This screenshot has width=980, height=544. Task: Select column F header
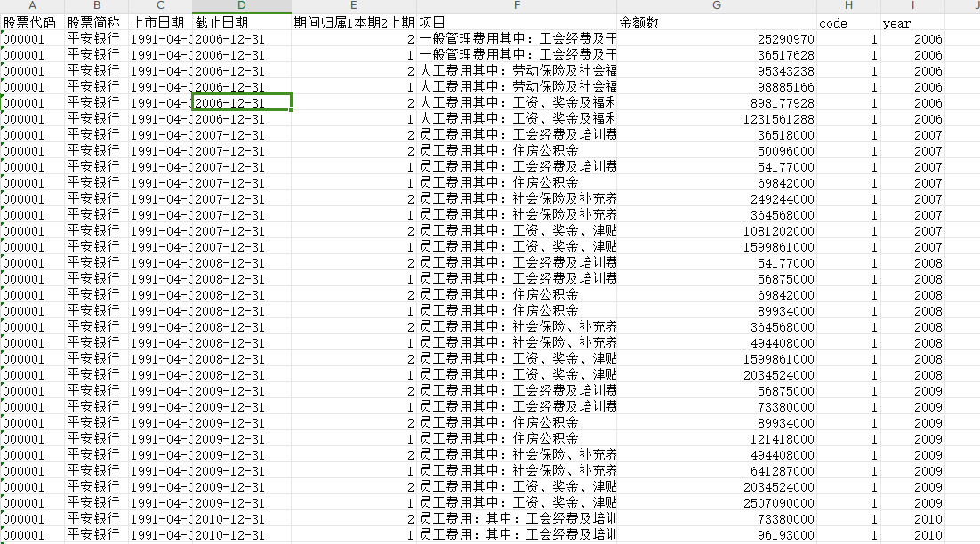(x=516, y=6)
